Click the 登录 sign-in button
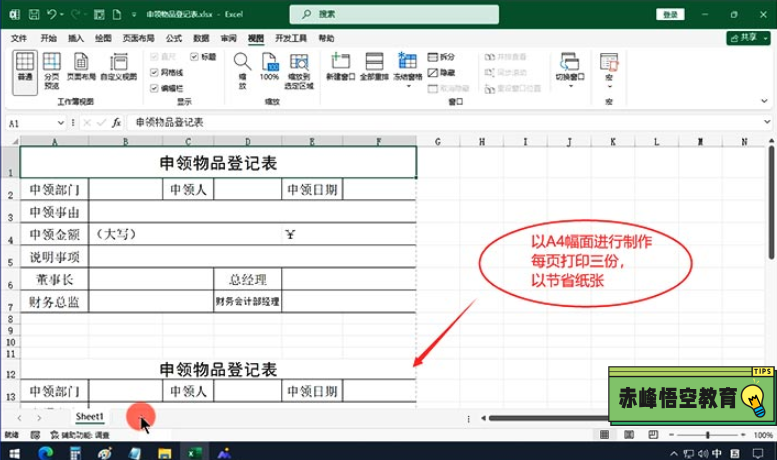Screen dimensions: 777x460 pyautogui.click(x=669, y=15)
